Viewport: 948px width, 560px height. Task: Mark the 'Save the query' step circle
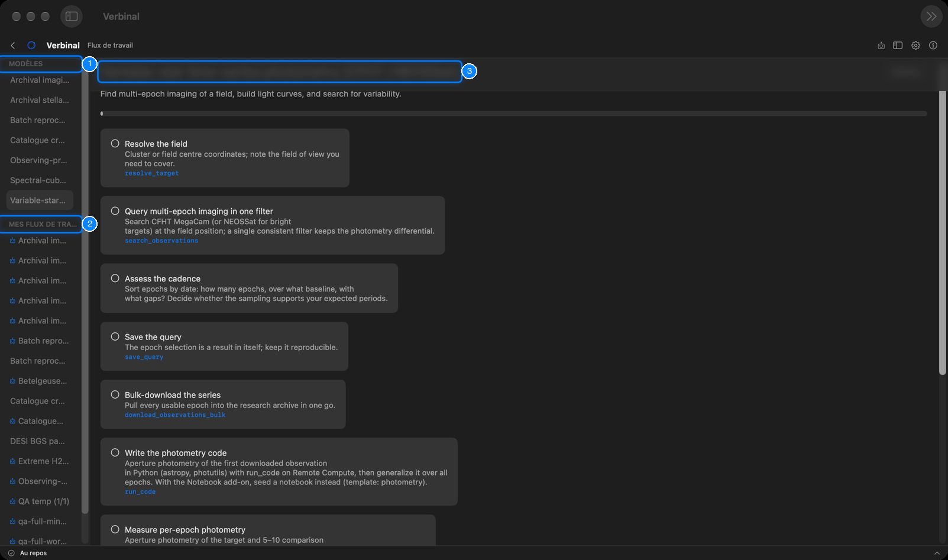115,337
